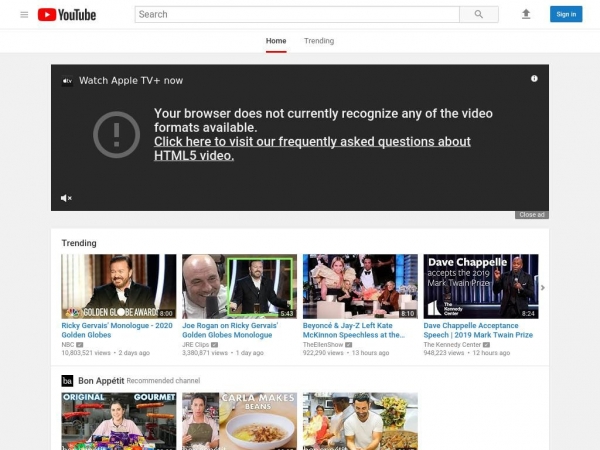Show next Trending videos with the arrow
600x450 pixels.
pyautogui.click(x=543, y=287)
